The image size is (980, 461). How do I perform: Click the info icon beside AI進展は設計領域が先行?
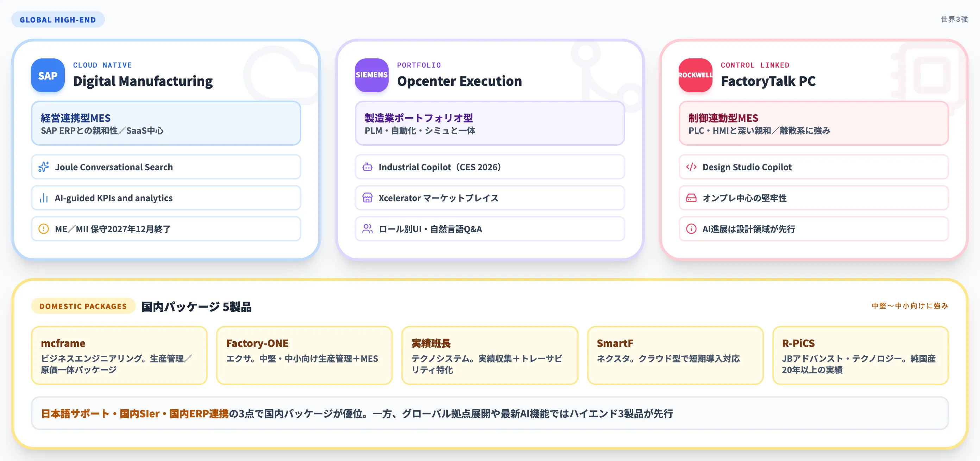pyautogui.click(x=691, y=229)
